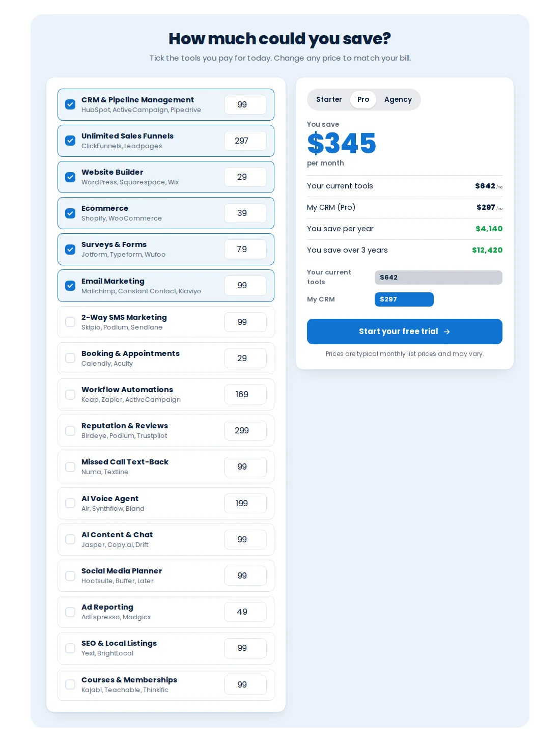560x742 pixels.
Task: Tick Courses & Memberships checkbox
Action: click(70, 684)
